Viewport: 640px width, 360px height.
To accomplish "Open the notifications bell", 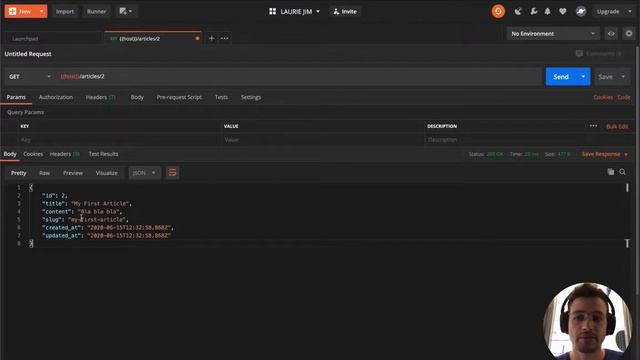I will [547, 11].
